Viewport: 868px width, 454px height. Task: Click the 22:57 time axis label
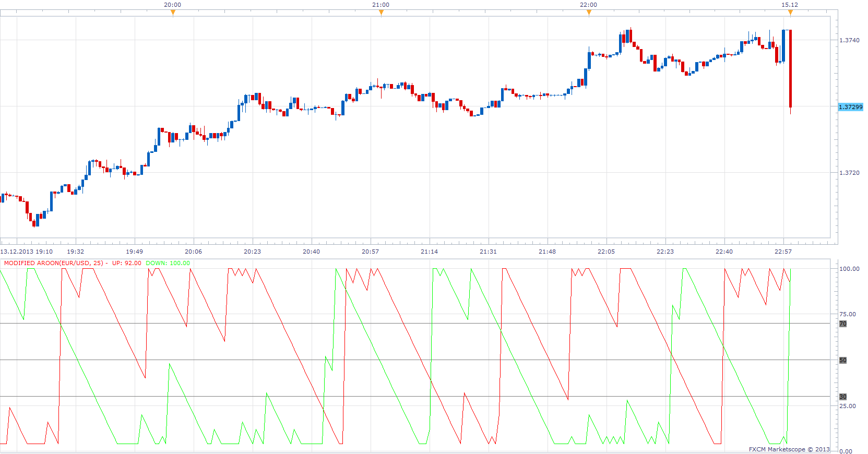[783, 252]
